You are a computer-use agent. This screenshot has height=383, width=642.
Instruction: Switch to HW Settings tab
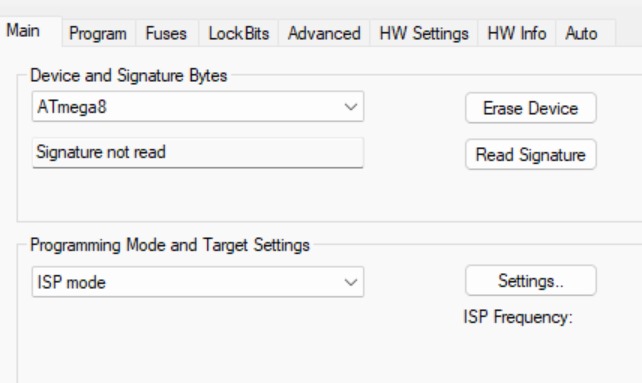(424, 34)
